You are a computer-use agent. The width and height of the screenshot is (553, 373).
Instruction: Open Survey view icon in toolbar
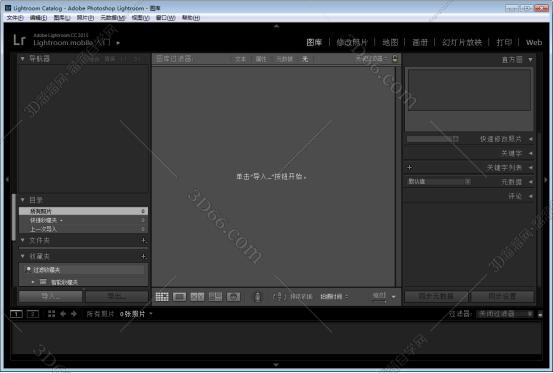click(215, 297)
